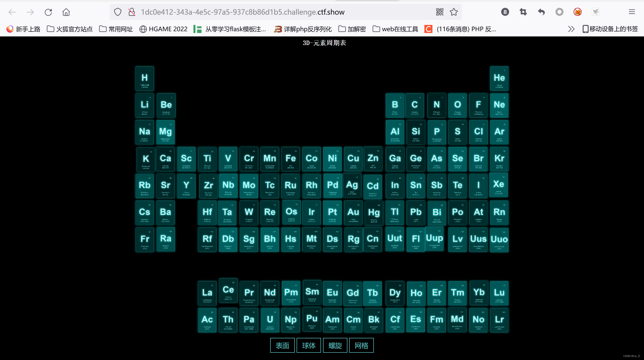This screenshot has width=644, height=360.
Task: Open 移动设备上的书签 mobile bookmarks
Action: coord(610,29)
